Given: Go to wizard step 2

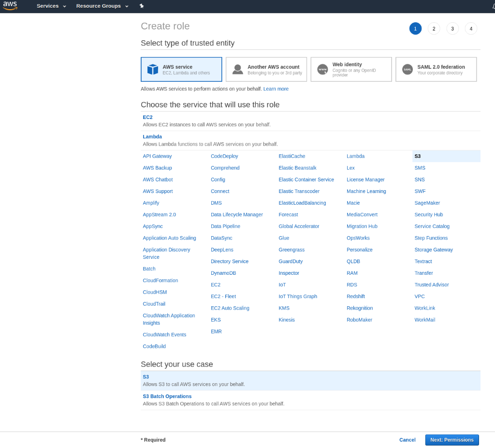Looking at the screenshot, I should click(x=434, y=29).
